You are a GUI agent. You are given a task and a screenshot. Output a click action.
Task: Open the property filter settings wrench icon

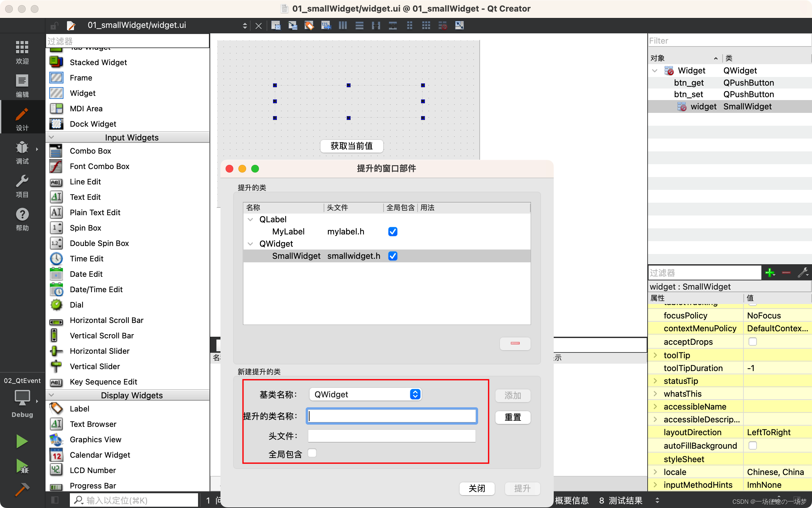pos(803,273)
